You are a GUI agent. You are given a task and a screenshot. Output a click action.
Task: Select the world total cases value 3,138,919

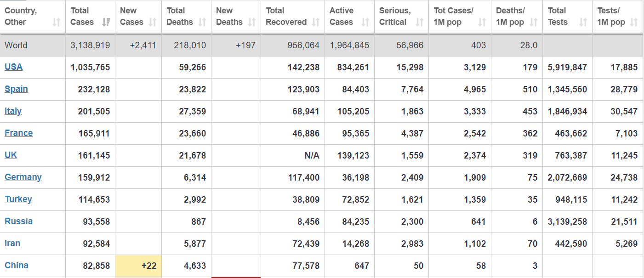click(90, 45)
